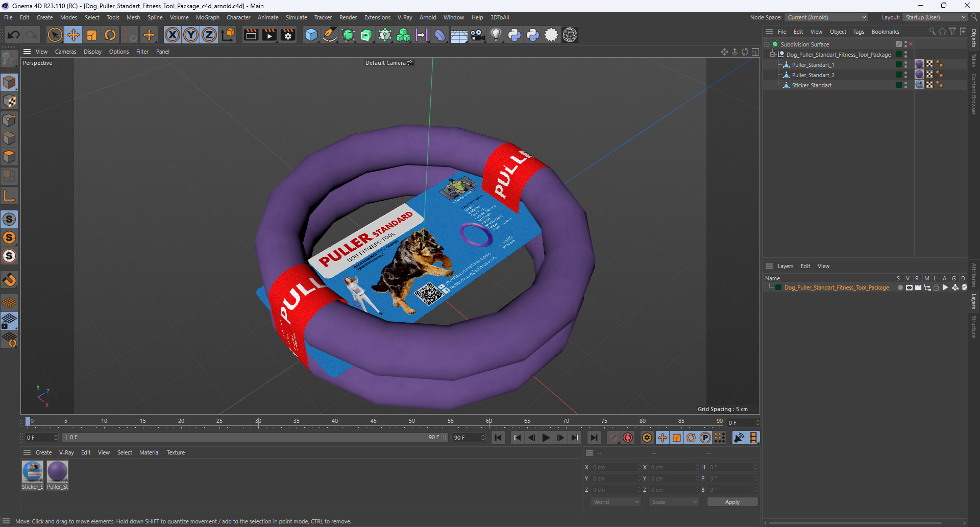Open the Simulate menu

296,17
